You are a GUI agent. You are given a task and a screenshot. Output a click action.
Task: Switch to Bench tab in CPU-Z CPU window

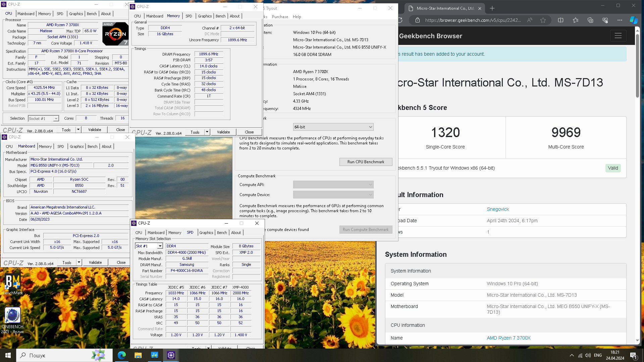[92, 14]
